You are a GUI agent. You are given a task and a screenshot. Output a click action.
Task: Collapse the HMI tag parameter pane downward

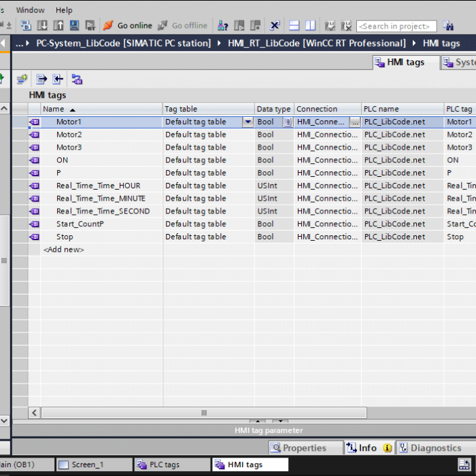coord(280,421)
